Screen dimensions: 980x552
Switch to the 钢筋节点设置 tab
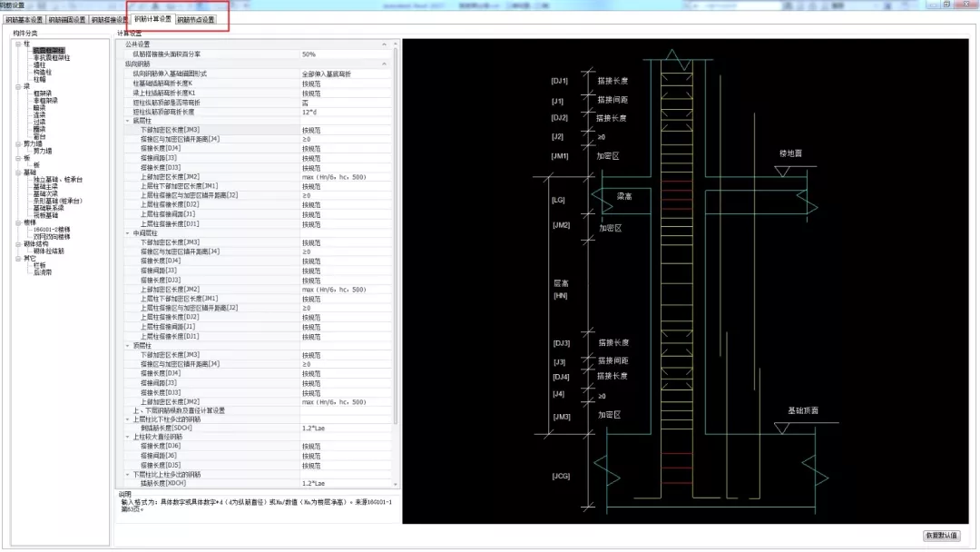coord(196,19)
